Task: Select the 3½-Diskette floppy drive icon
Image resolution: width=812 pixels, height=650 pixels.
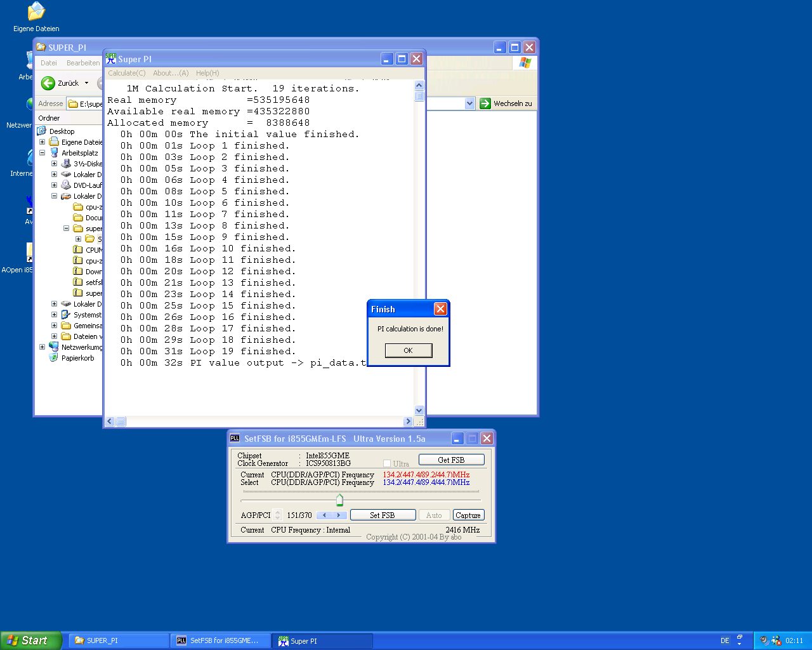Action: point(66,163)
